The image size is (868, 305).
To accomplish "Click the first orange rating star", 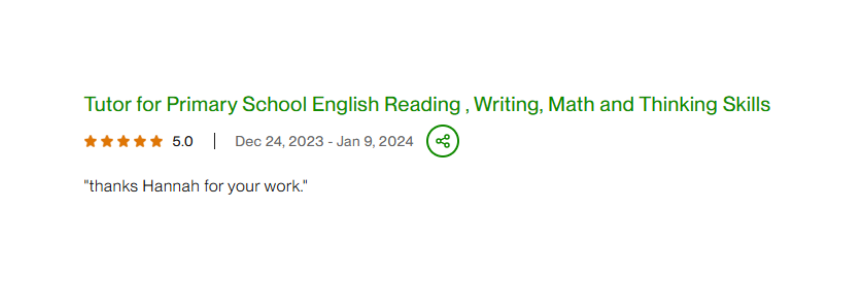I will pyautogui.click(x=91, y=141).
